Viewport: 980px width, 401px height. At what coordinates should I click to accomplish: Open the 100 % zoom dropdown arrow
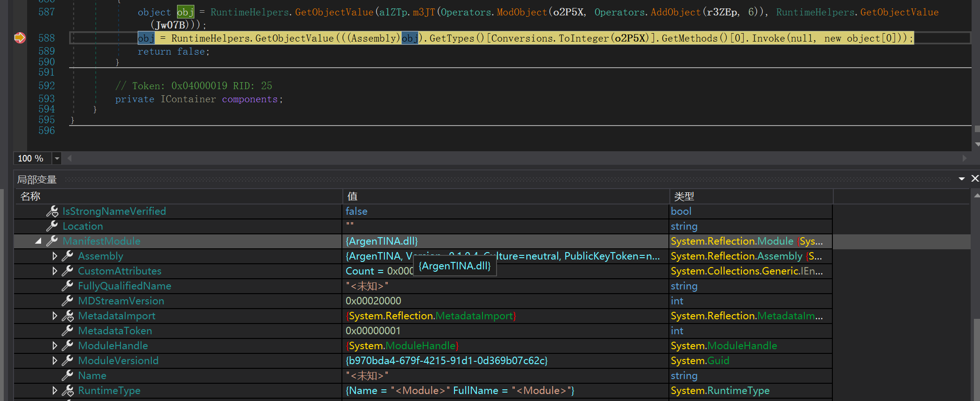(x=57, y=159)
